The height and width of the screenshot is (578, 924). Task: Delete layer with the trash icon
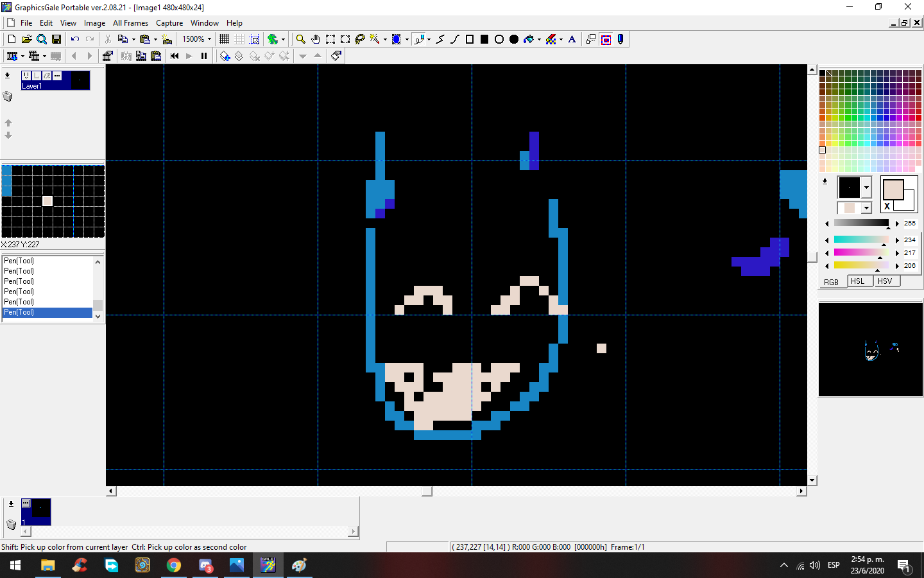coord(8,96)
